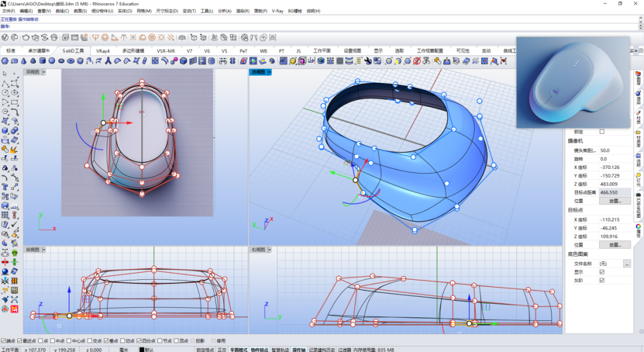Click the browse … button for 文件名称
This screenshot has height=352, width=644.
point(627,264)
